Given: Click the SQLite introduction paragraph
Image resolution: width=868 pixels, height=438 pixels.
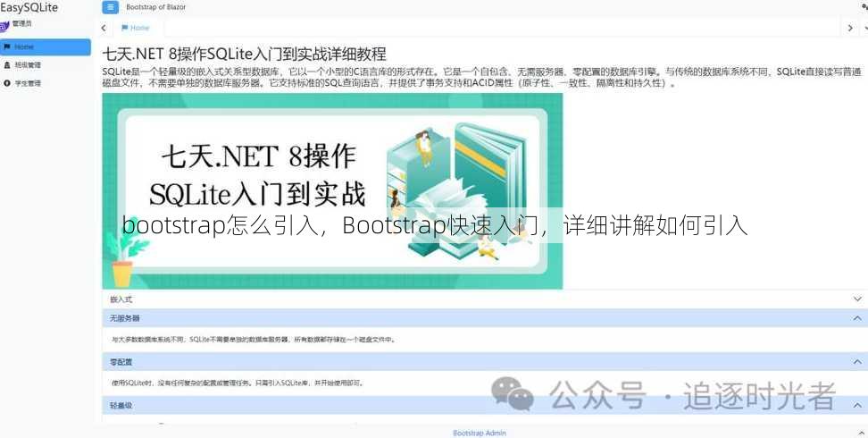Looking at the screenshot, I should click(x=482, y=78).
